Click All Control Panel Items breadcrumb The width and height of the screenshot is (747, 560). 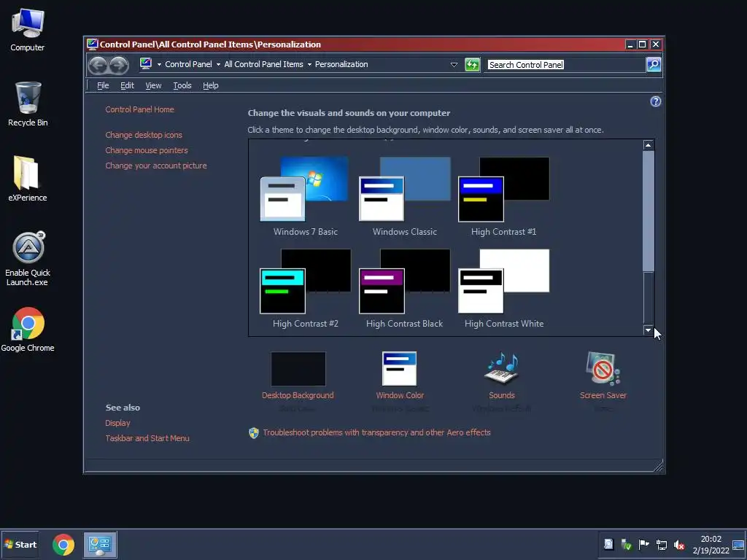pos(263,64)
